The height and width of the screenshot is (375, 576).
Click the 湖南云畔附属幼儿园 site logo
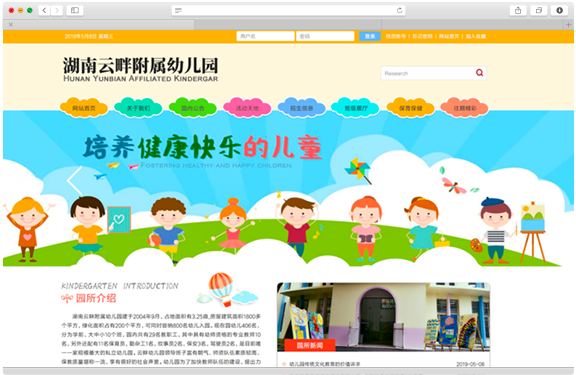(140, 69)
